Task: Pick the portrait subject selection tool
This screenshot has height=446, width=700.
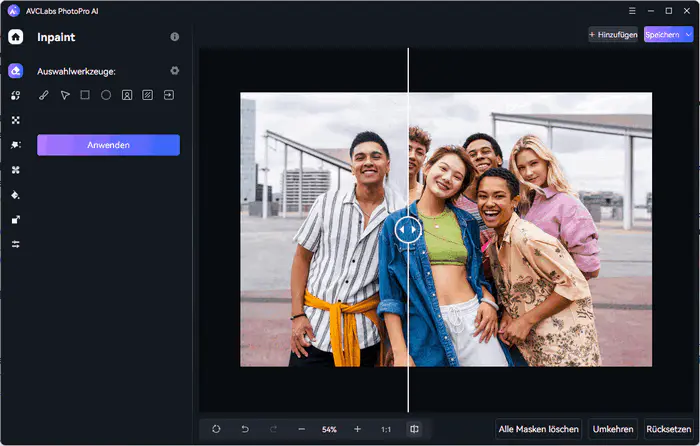Action: pos(127,95)
